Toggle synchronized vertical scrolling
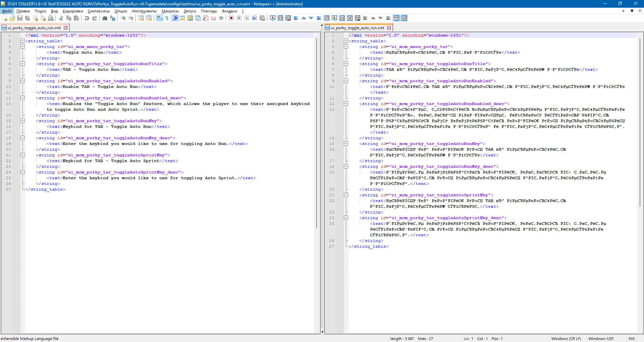Viewport: 644px width, 342px height. point(141,18)
